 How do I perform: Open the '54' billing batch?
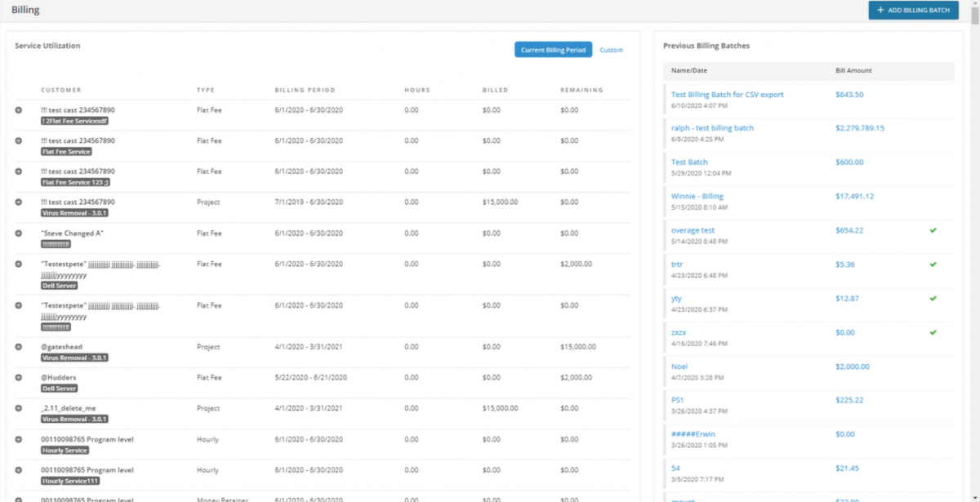[x=675, y=469]
